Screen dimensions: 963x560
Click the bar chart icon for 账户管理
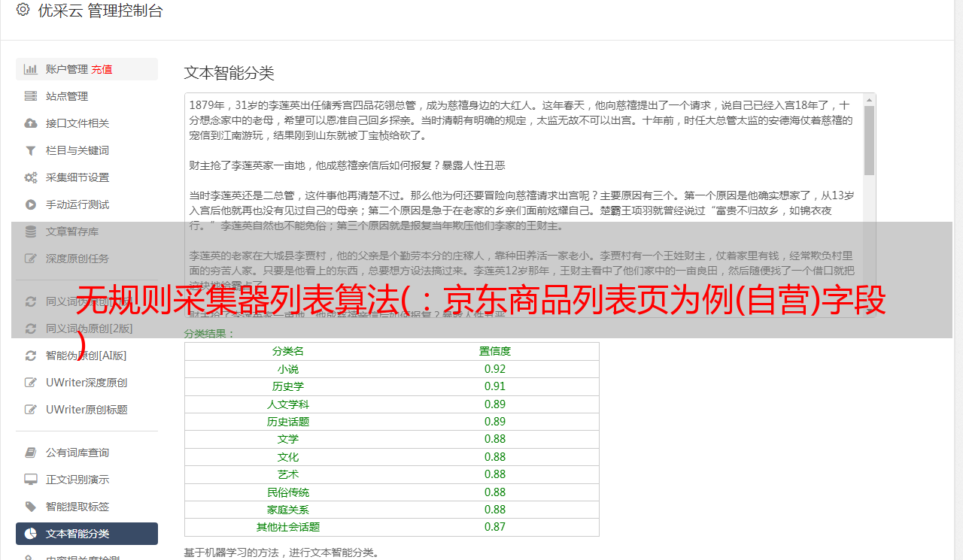click(x=31, y=69)
